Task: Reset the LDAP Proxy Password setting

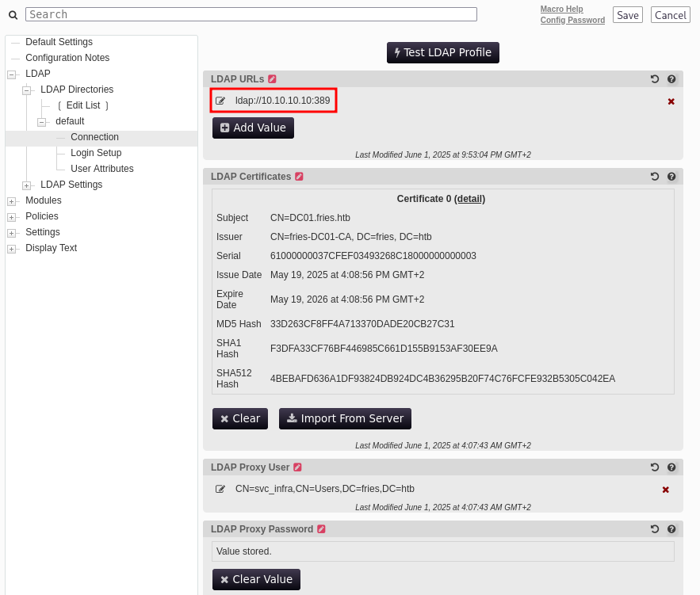Action: click(655, 529)
